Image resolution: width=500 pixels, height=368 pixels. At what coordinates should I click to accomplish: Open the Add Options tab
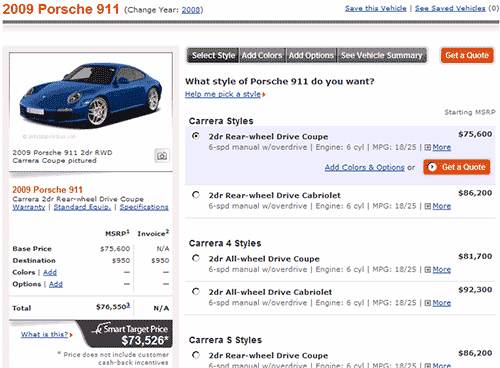click(x=311, y=55)
